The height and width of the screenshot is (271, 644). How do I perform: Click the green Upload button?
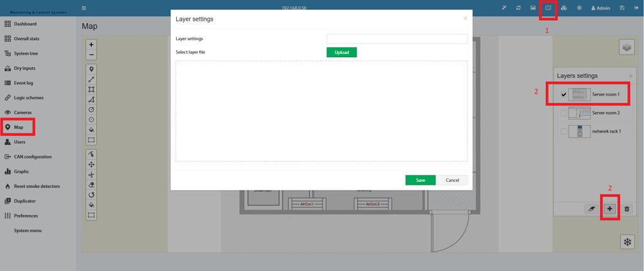341,52
